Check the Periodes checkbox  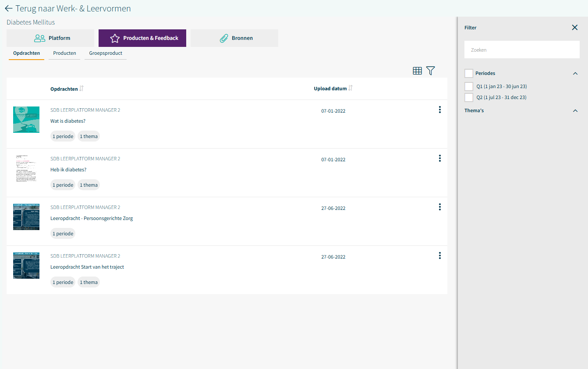tap(469, 73)
